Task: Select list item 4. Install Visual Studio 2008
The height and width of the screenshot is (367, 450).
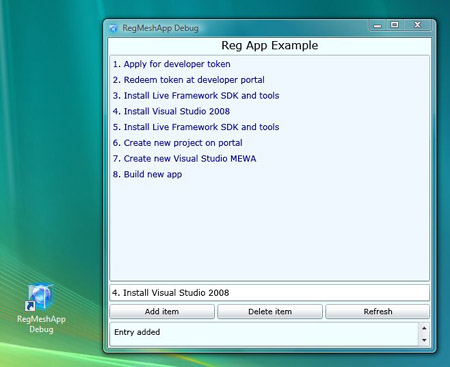Action: [x=171, y=111]
